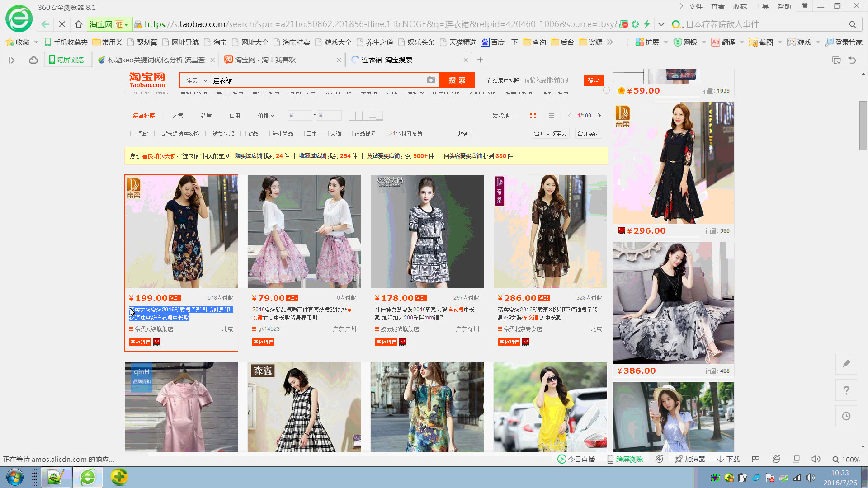The width and height of the screenshot is (868, 488).
Task: Click the camera image search icon
Action: click(x=431, y=80)
